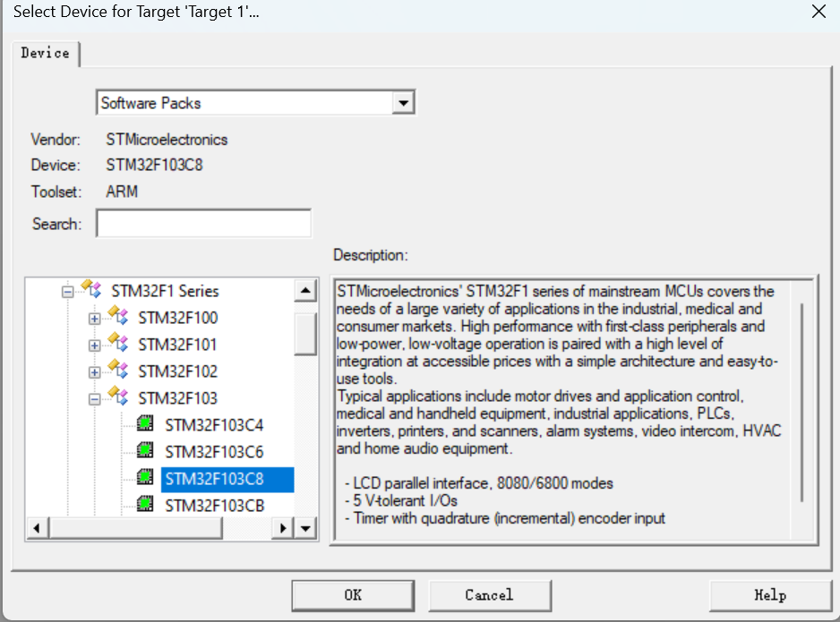Click the chip icon next to STM32F103C4
The width and height of the screenshot is (840, 622).
coord(145,423)
